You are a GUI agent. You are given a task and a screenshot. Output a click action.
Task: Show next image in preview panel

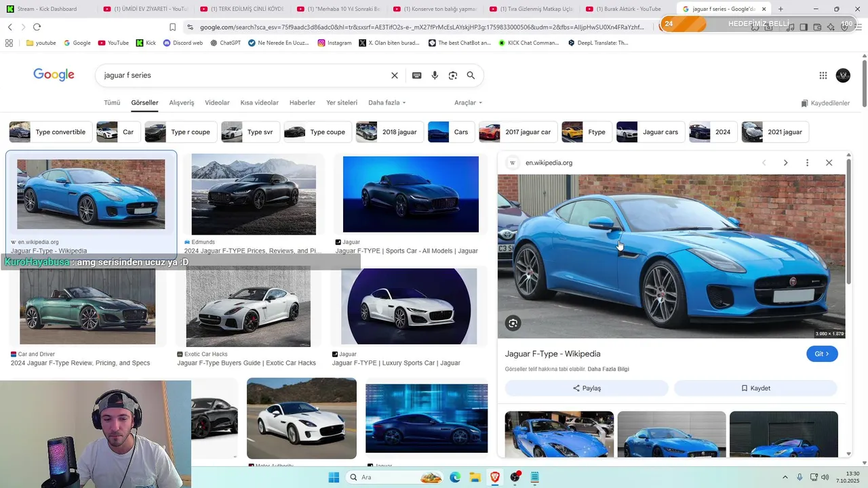[x=786, y=163]
